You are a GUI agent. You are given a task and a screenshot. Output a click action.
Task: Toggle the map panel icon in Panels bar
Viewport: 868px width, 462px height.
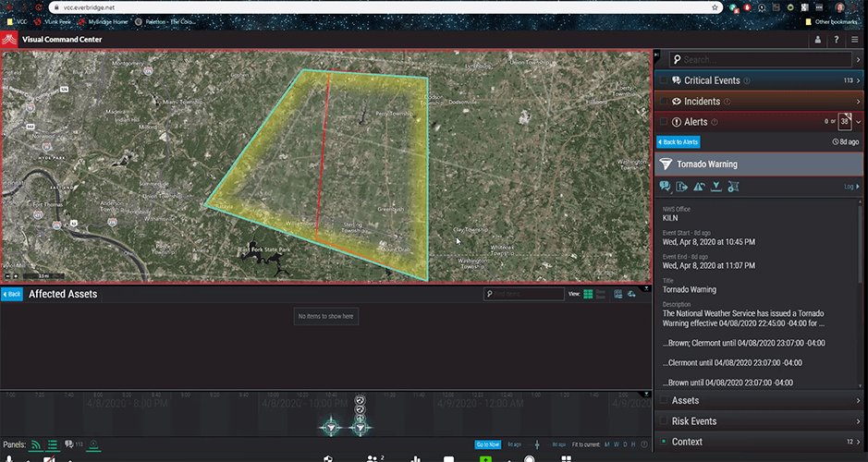93,444
